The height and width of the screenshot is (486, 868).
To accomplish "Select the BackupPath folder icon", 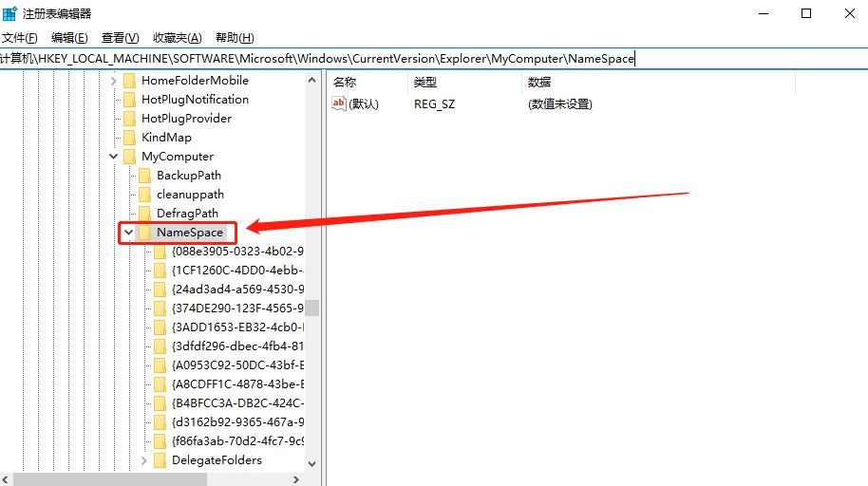I will (144, 176).
